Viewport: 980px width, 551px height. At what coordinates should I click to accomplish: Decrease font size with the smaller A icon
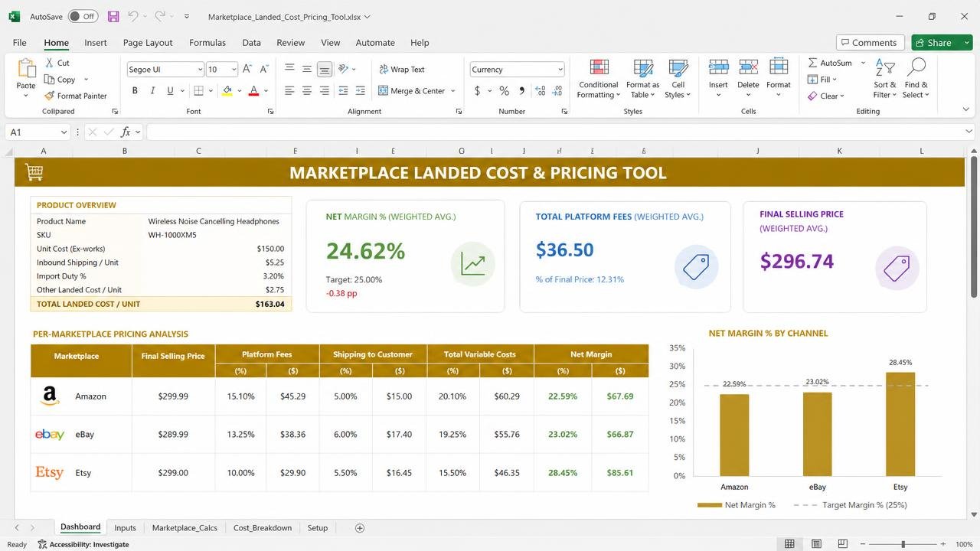[x=264, y=69]
